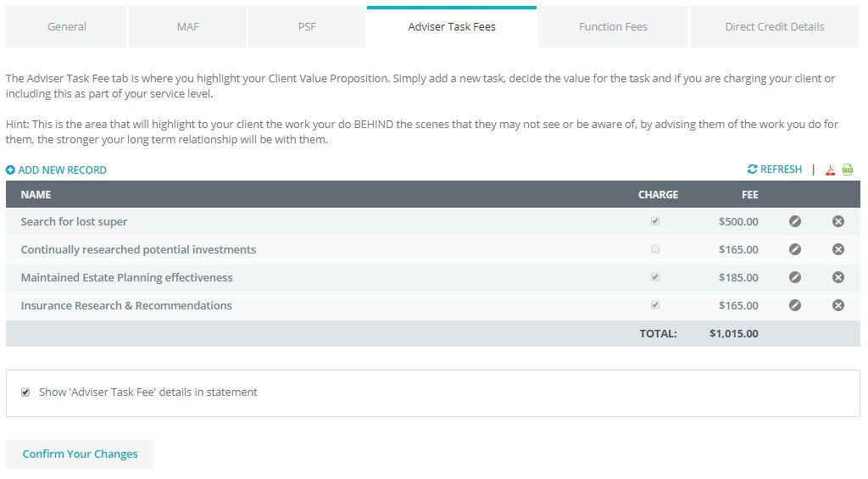This screenshot has width=868, height=479.
Task: Select the $185.00 fee value
Action: [738, 277]
